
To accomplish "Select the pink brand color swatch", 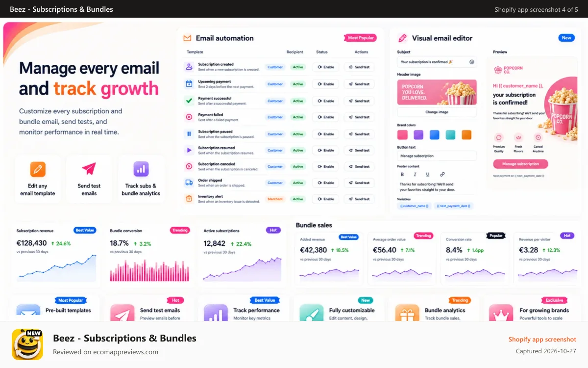I will click(x=402, y=135).
